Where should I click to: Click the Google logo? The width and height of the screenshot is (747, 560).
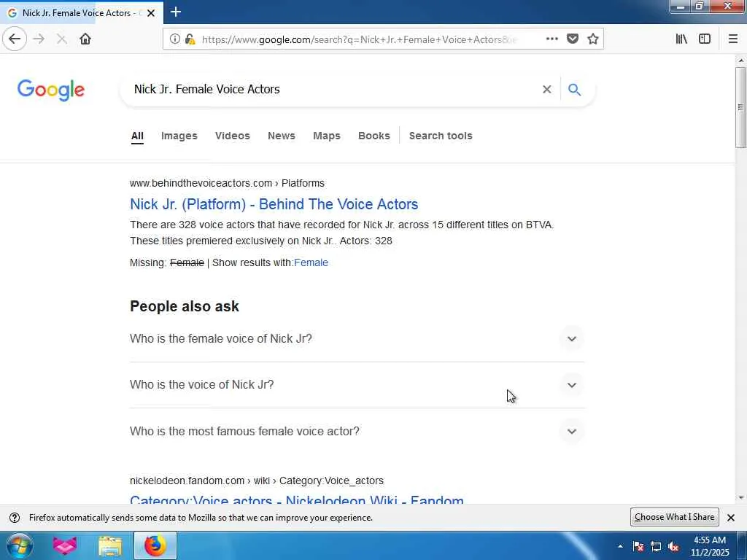point(51,90)
